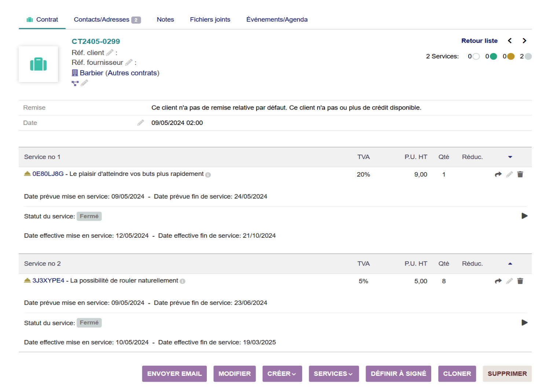The image size is (546, 392).
Task: Open Autres contrats link
Action: coord(132,73)
